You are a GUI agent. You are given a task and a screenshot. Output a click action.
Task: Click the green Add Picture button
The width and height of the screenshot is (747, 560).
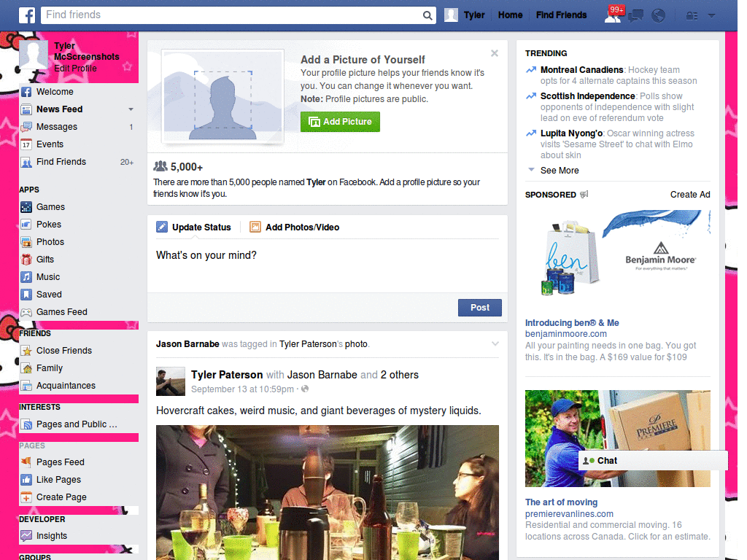340,122
